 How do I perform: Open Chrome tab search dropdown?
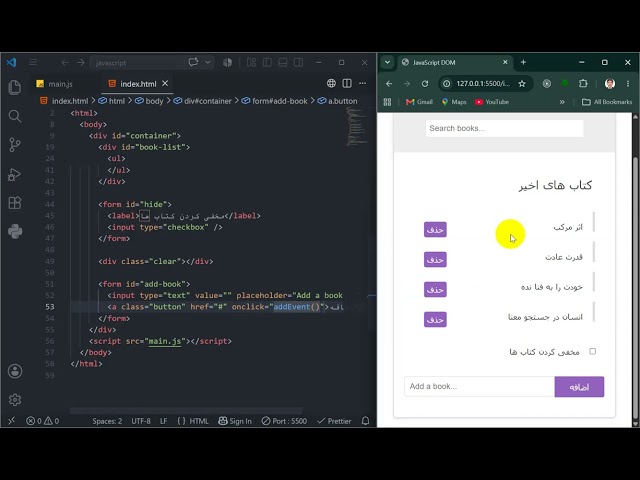[x=387, y=62]
